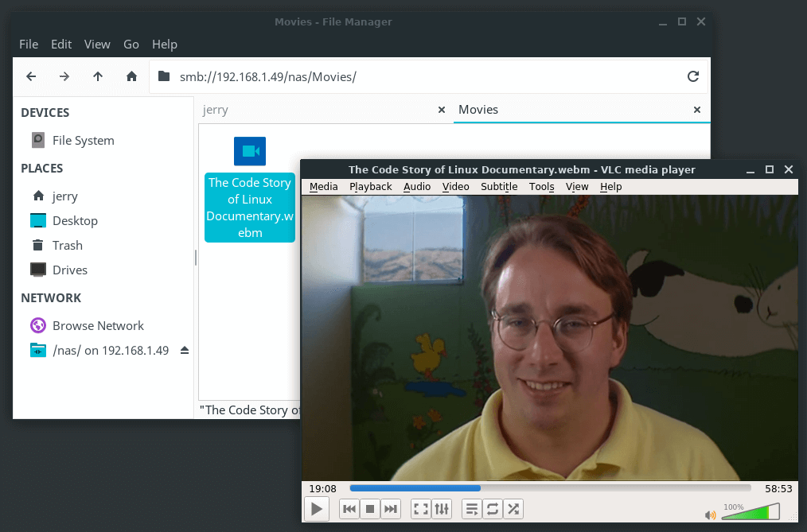Screen dimensions: 807x532
Task: Navigate up to the parent folder
Action: pyautogui.click(x=98, y=76)
